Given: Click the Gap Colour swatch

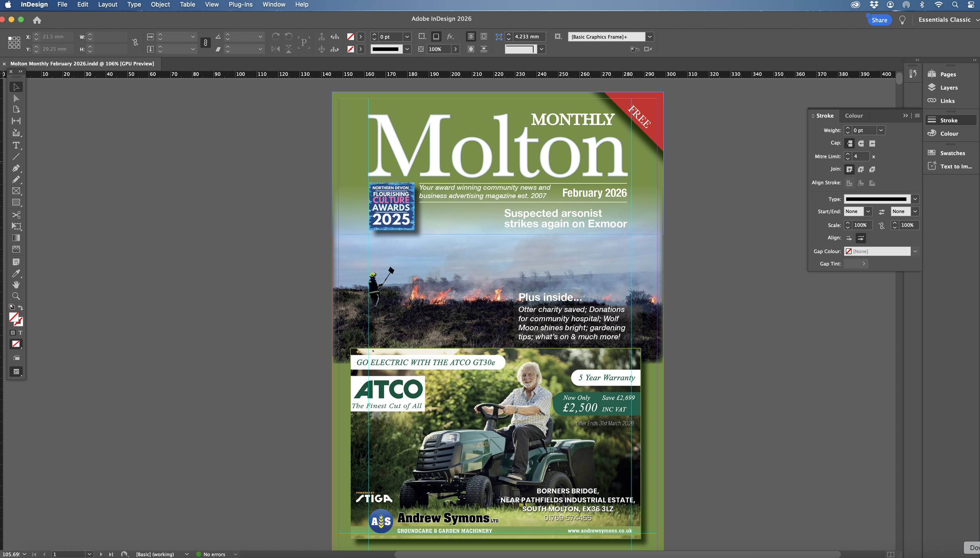Looking at the screenshot, I should tap(849, 251).
